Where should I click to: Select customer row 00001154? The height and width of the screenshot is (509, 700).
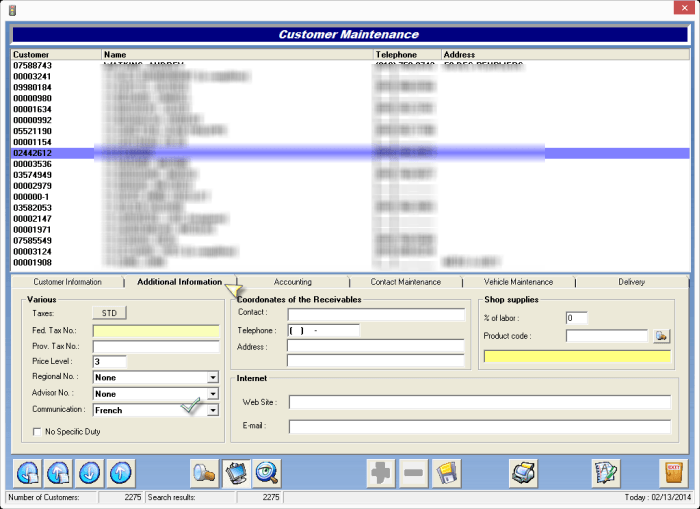[350, 142]
